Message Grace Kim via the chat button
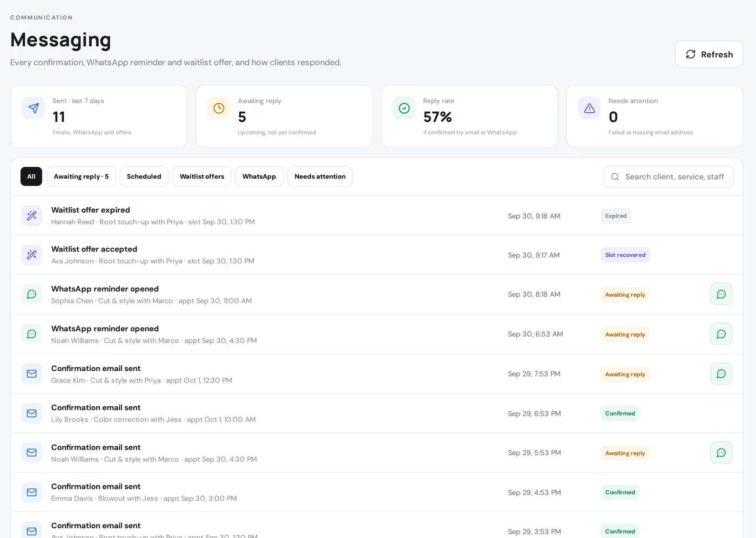The image size is (756, 538). [721, 373]
